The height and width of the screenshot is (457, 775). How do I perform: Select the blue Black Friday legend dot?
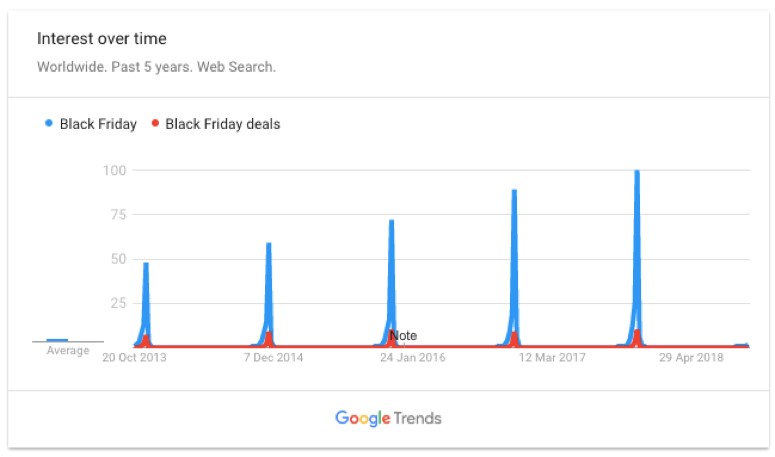pos(48,123)
